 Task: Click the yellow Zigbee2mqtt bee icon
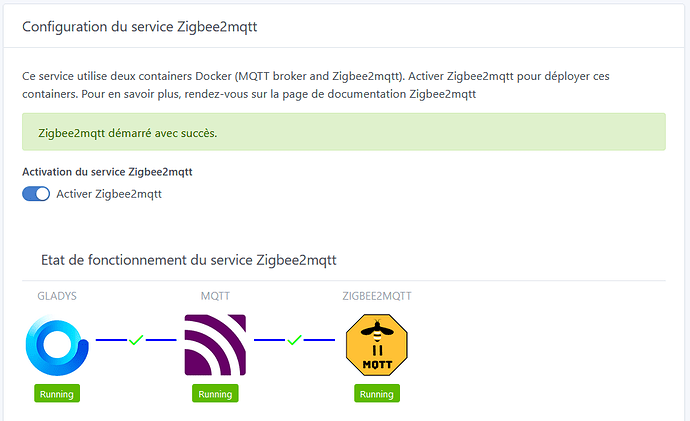point(376,346)
